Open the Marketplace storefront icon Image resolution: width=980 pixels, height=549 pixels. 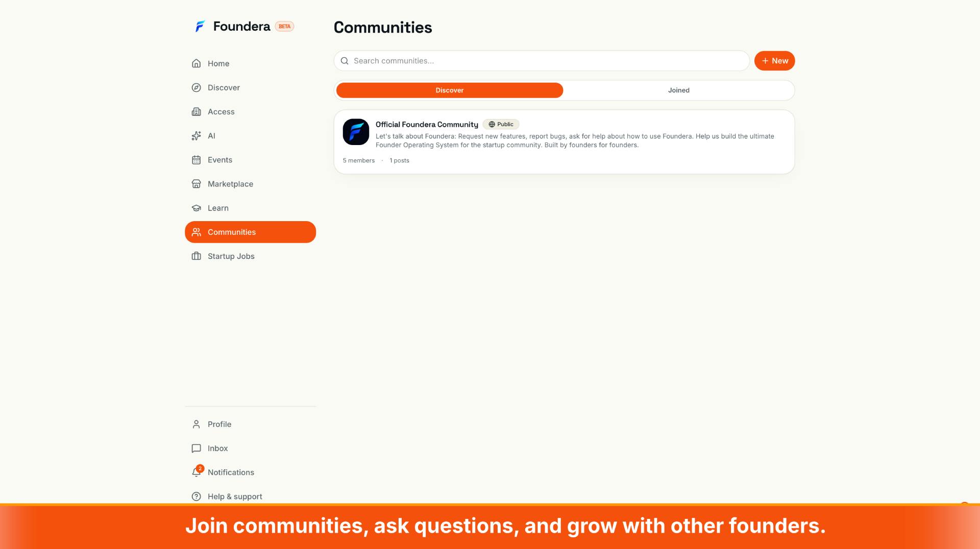196,184
